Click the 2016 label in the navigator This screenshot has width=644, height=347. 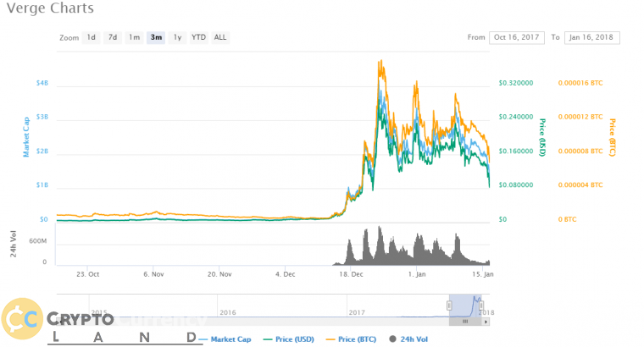(x=228, y=312)
